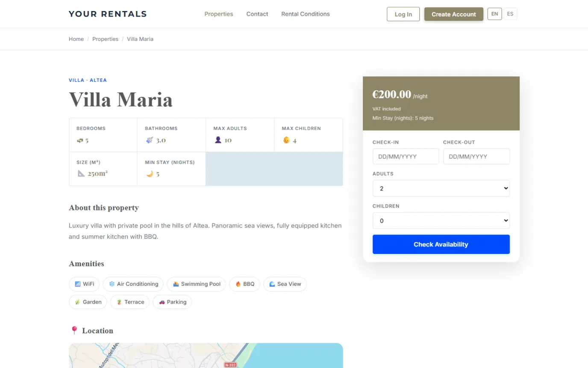
Task: Click the bed icon next to bedrooms count
Action: pos(79,140)
